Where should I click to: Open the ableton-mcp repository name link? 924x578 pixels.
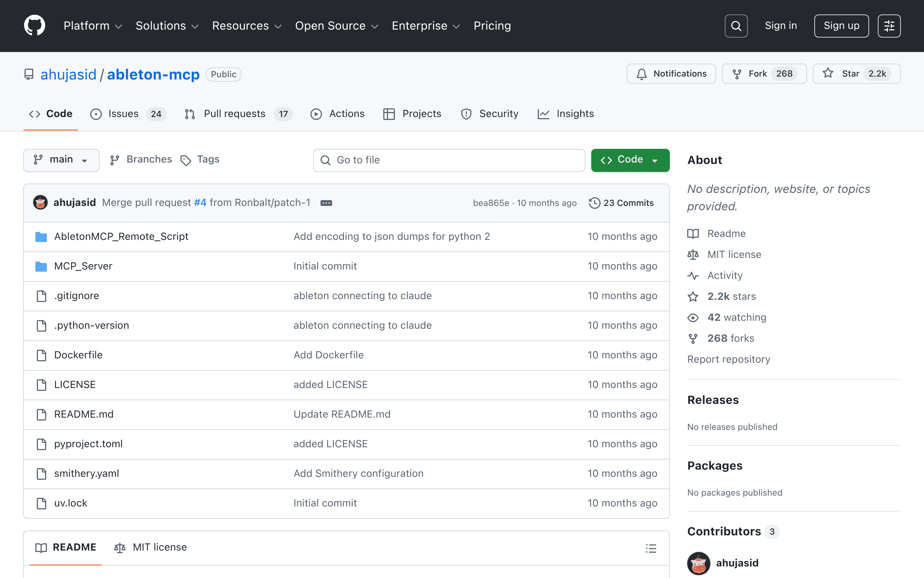coord(153,74)
